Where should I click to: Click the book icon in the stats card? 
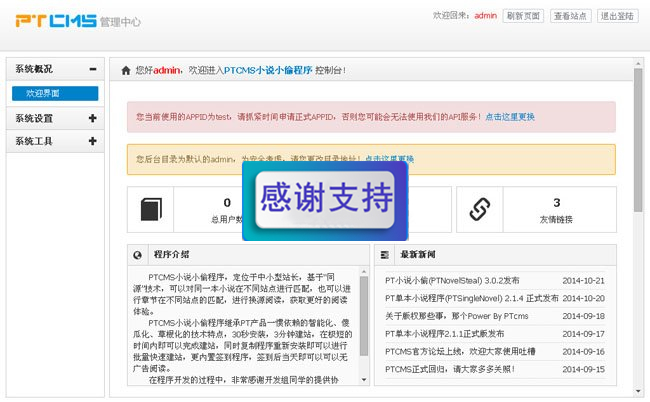(x=151, y=209)
